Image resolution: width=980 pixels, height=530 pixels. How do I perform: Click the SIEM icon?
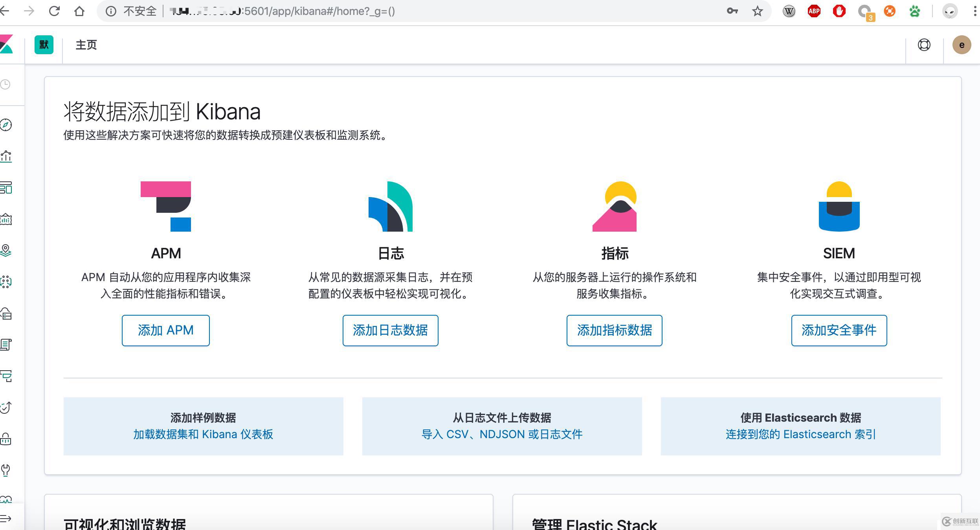(838, 206)
